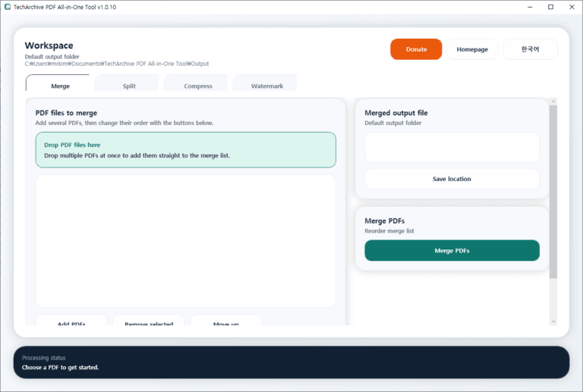Click the Add PDFs button
This screenshot has width=583, height=392.
71,321
